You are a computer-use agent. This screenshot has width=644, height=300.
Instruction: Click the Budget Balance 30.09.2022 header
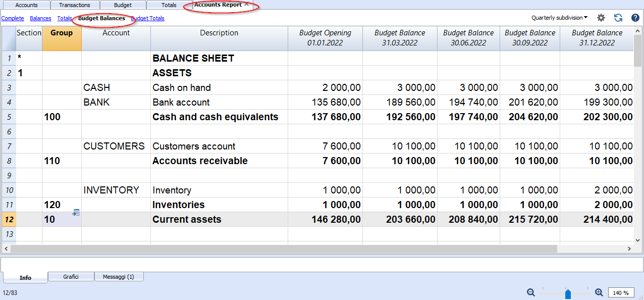click(530, 38)
